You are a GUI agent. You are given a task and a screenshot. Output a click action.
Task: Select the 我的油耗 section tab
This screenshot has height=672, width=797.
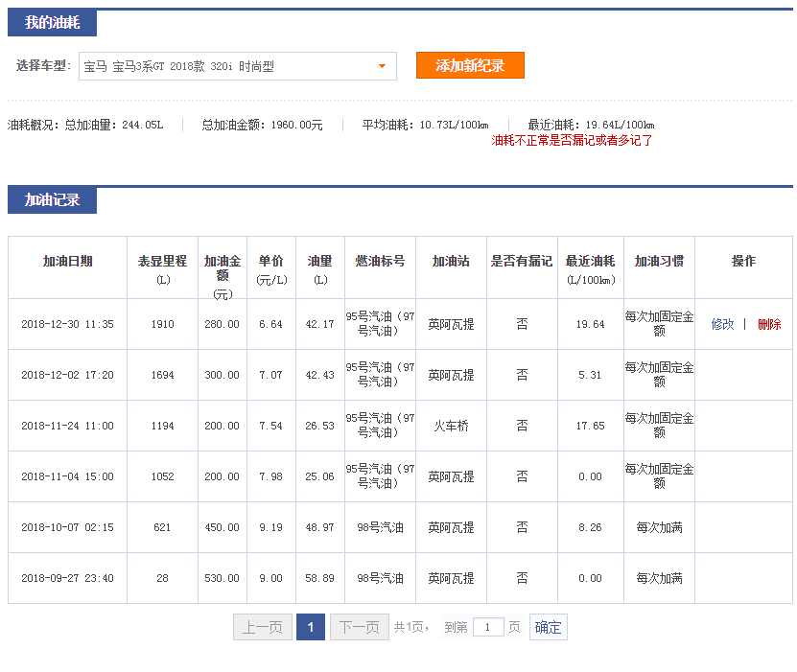coord(52,23)
